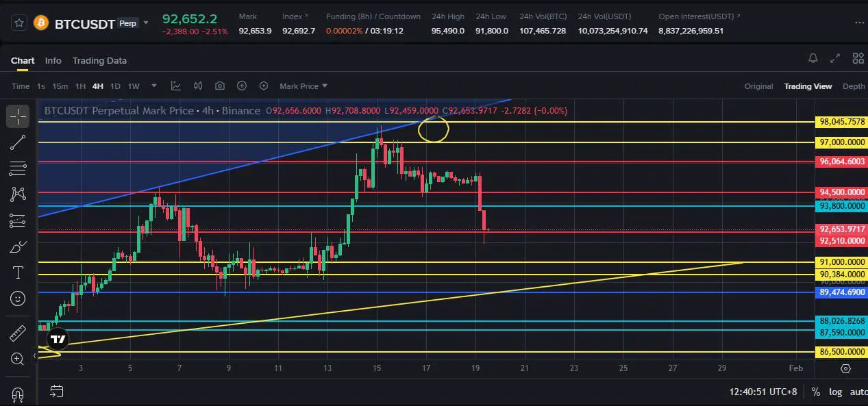Click the TradingView logo on chart

(58, 338)
